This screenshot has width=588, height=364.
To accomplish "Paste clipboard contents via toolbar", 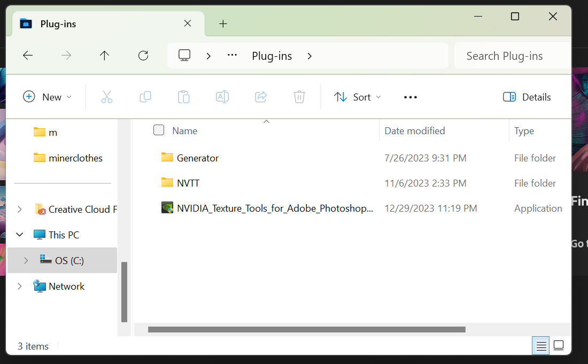I will pyautogui.click(x=183, y=97).
